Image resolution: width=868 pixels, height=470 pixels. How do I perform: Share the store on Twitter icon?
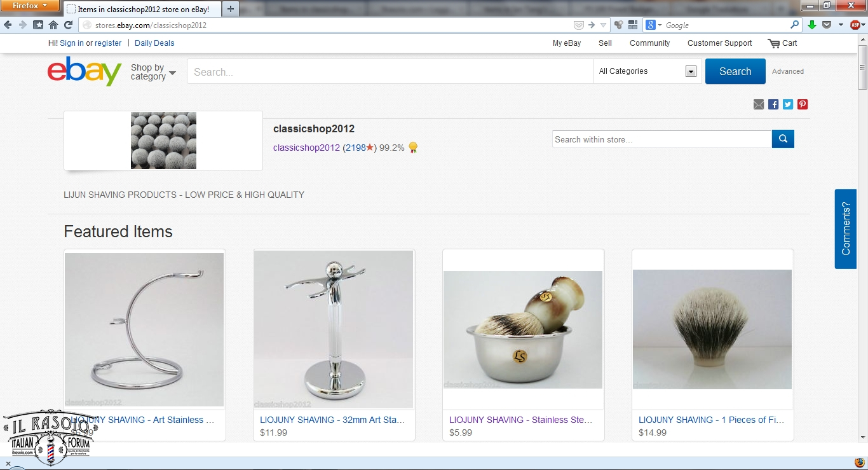click(x=788, y=104)
